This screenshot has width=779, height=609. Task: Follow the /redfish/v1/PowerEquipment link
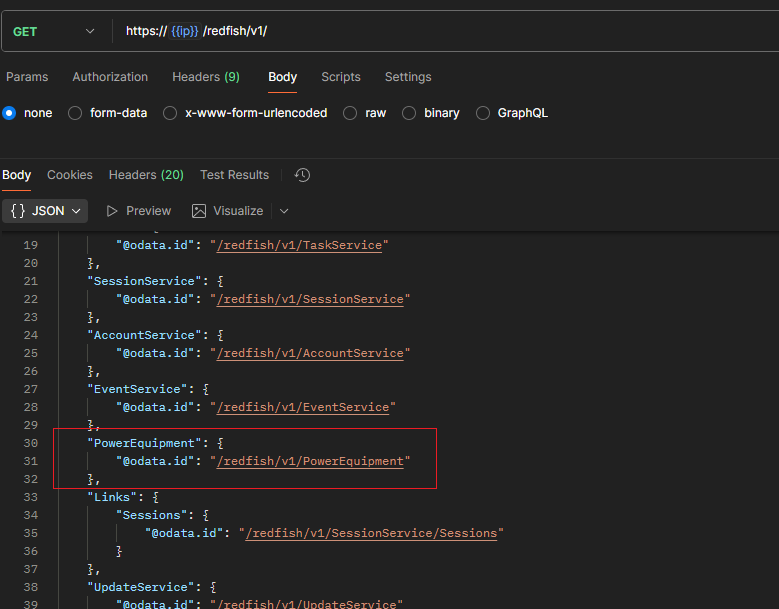coord(310,461)
